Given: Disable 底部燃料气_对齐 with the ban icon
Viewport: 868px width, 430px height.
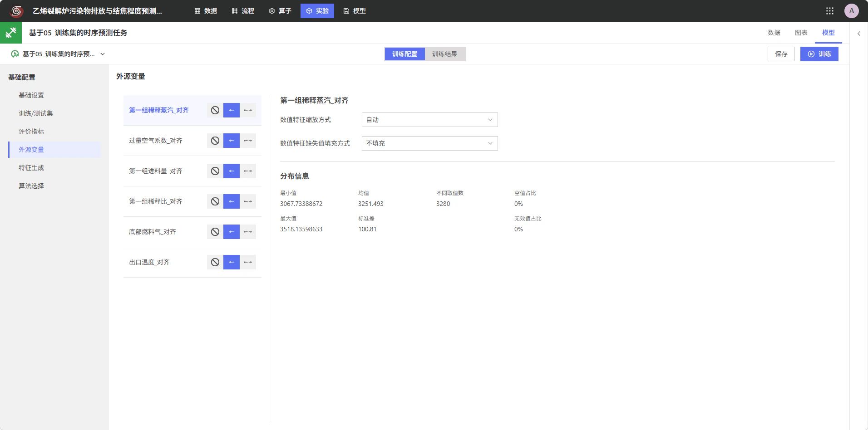Looking at the screenshot, I should point(215,232).
